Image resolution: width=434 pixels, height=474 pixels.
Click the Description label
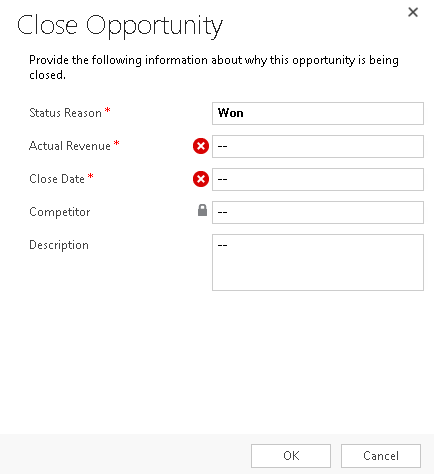pyautogui.click(x=59, y=245)
